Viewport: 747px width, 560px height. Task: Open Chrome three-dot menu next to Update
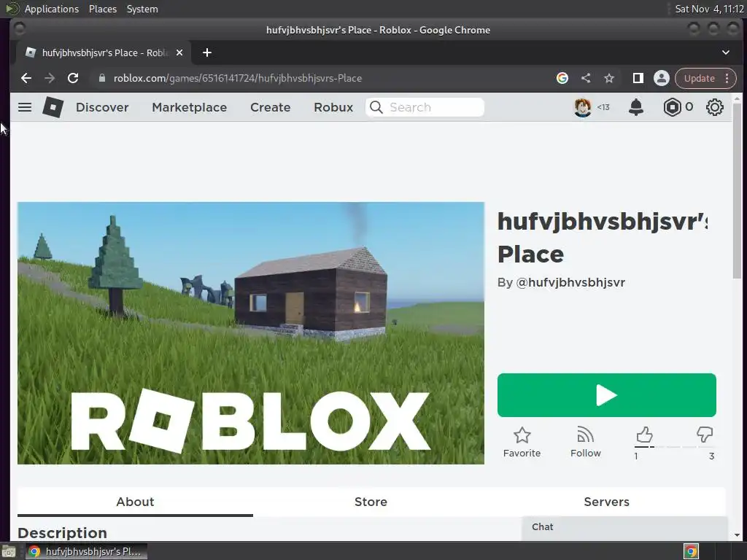(x=727, y=78)
